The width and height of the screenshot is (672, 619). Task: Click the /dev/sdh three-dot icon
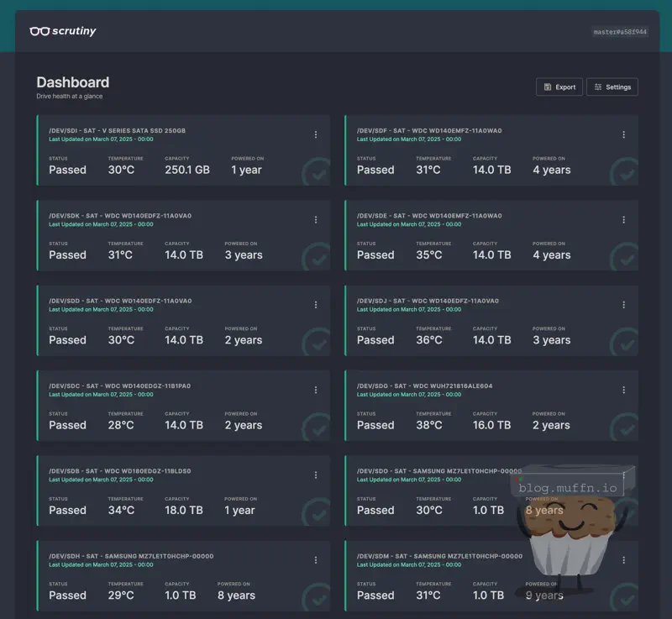(316, 560)
